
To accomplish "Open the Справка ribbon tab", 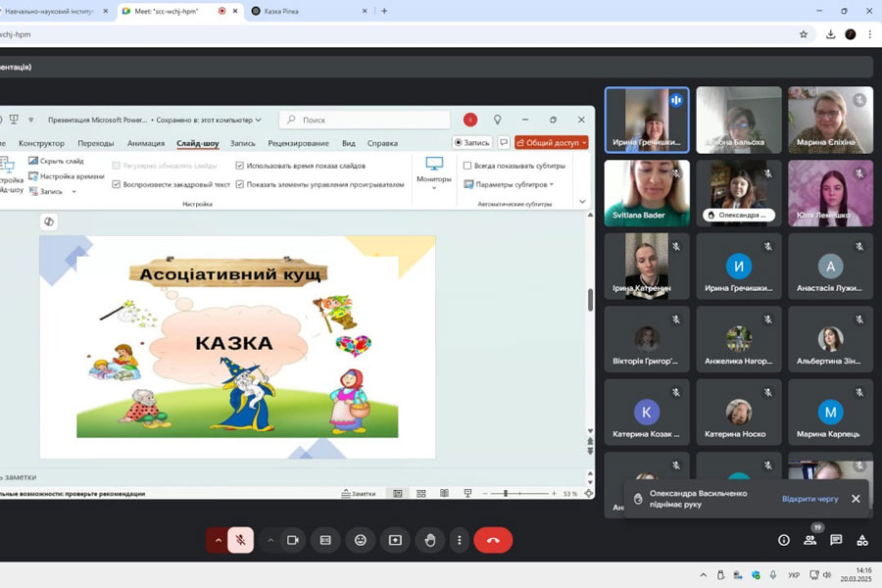I will 382,143.
